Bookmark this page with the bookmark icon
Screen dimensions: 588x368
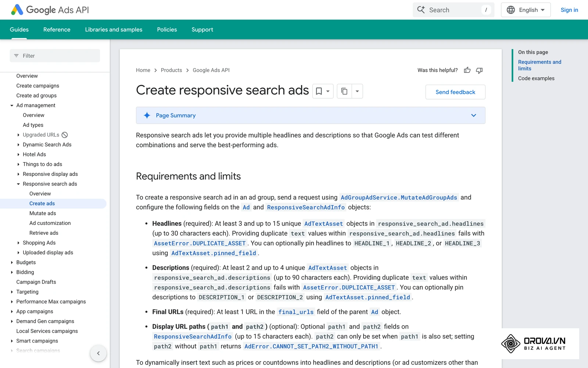tap(319, 91)
